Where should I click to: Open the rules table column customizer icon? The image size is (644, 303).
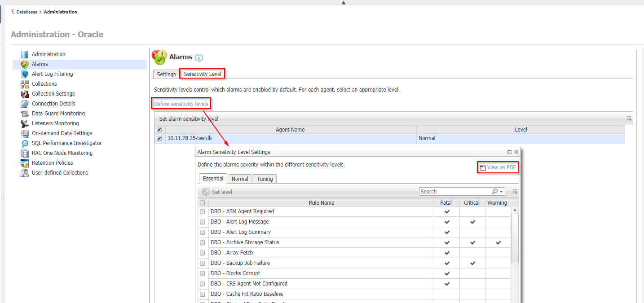pos(515,192)
